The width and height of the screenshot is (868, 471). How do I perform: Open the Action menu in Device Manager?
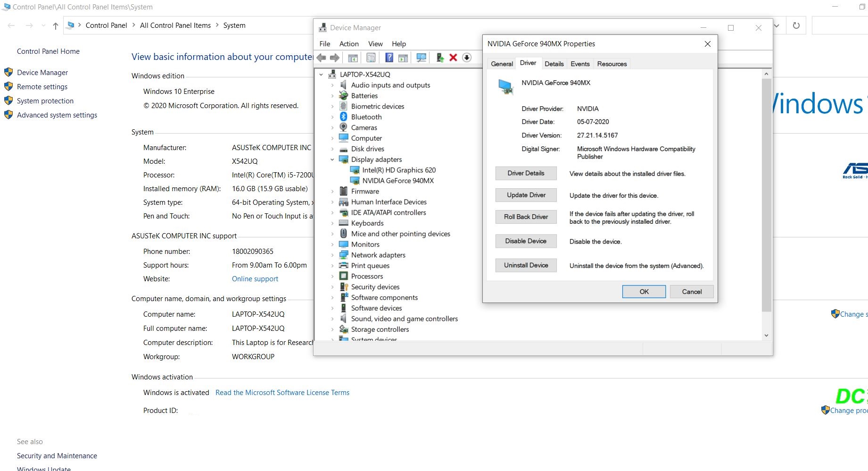click(x=349, y=44)
